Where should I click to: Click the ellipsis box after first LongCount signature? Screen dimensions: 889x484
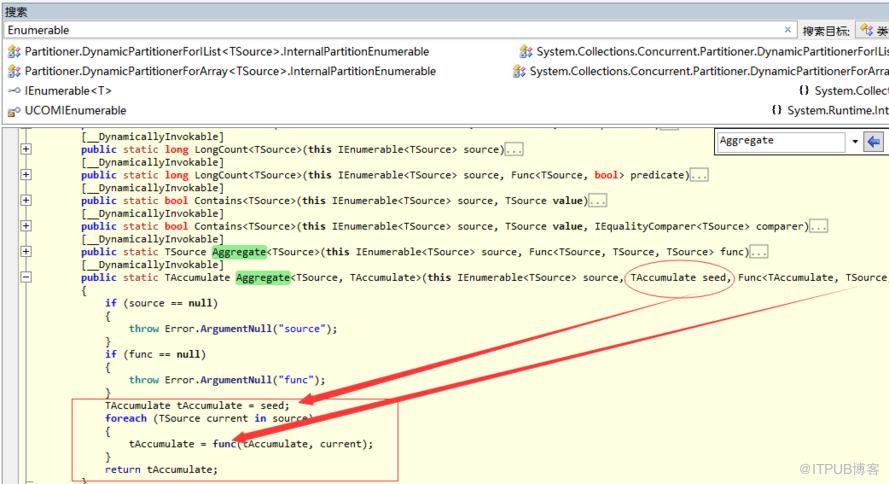pyautogui.click(x=514, y=150)
